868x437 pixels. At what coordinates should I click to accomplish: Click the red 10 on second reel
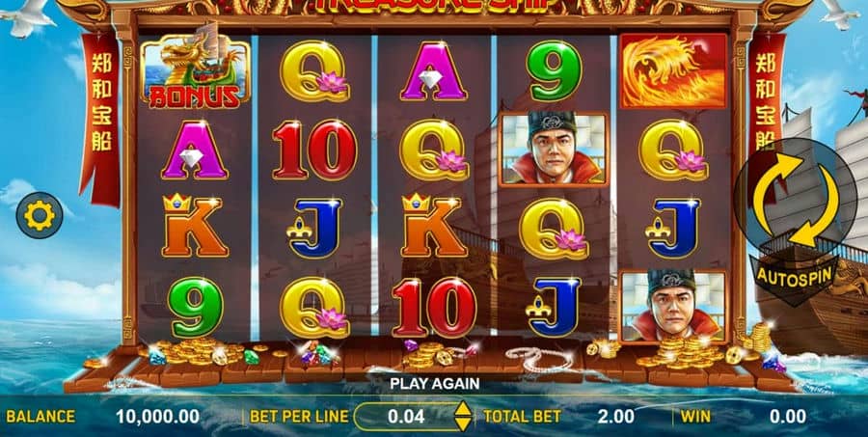314,150
